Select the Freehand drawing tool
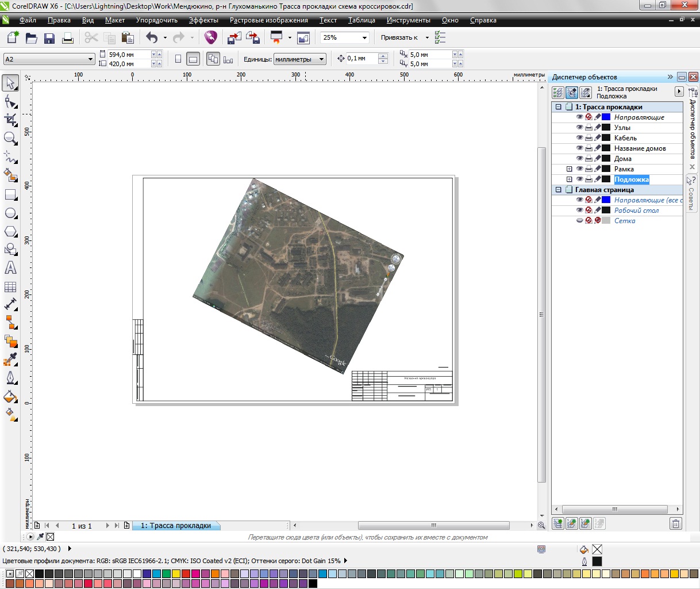This screenshot has width=700, height=589. point(11,157)
